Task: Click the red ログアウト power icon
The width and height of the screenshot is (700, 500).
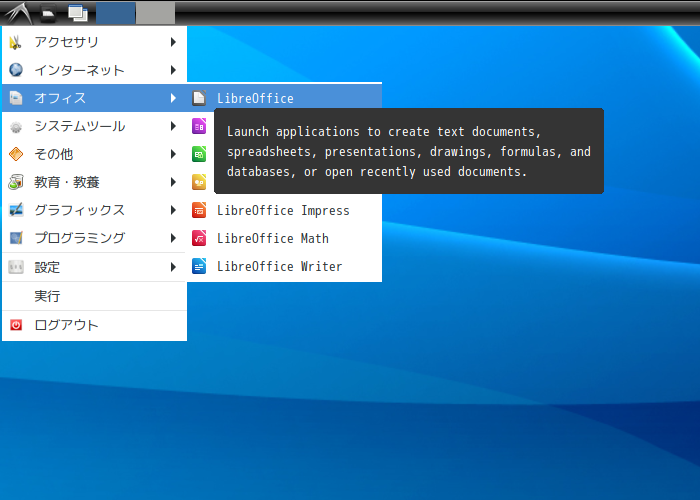Action: click(16, 325)
